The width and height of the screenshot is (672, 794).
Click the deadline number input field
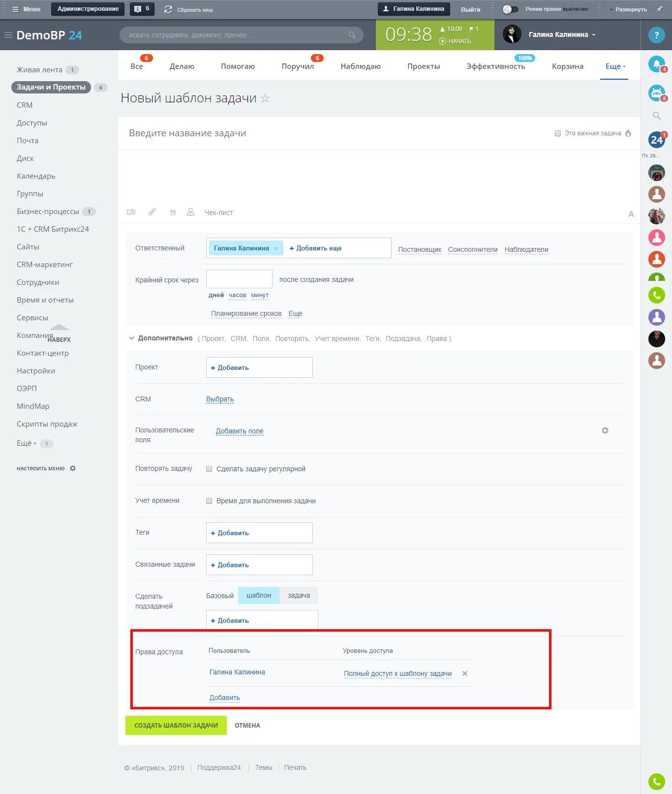point(239,279)
